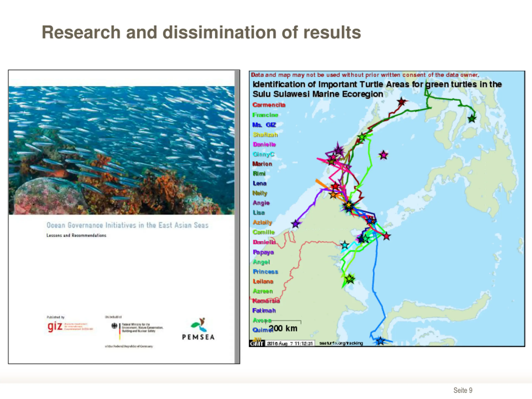532x399 pixels.
Task: Click the blue star ending the long blue track
Action: [380, 341]
